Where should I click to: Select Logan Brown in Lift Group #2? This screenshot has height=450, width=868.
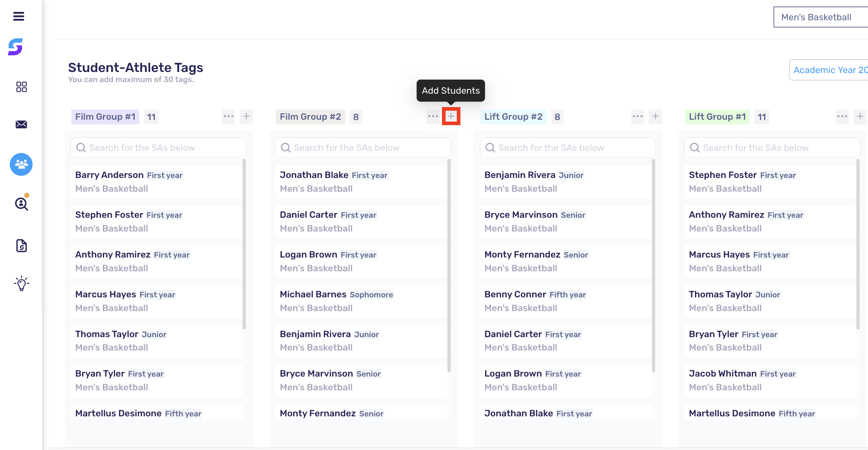566,381
